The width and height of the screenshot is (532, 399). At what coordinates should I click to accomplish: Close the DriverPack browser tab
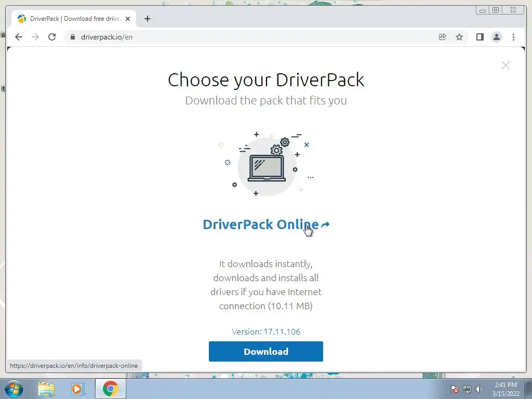(x=128, y=19)
